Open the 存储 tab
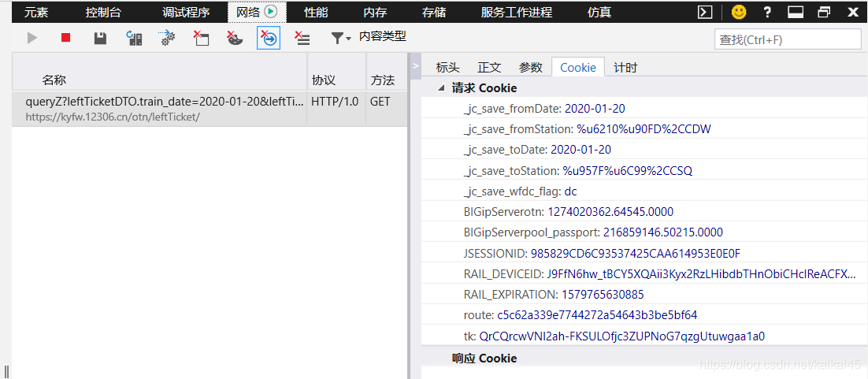 tap(434, 12)
